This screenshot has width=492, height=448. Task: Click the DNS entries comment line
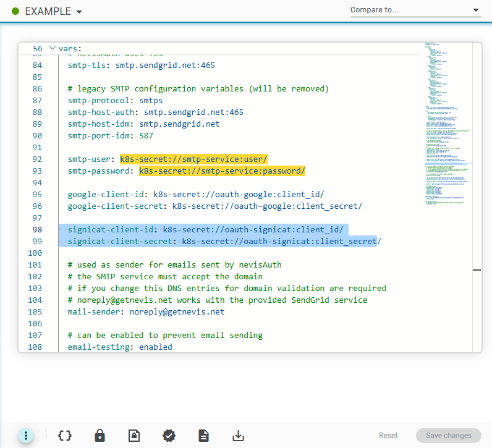(x=227, y=289)
